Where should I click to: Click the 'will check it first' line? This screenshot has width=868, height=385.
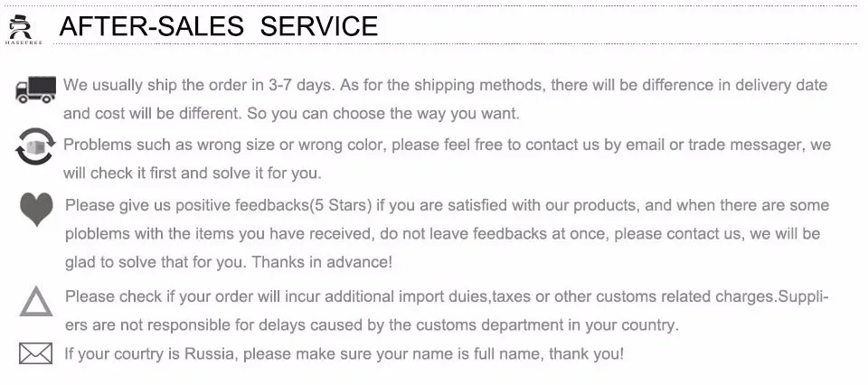[192, 174]
